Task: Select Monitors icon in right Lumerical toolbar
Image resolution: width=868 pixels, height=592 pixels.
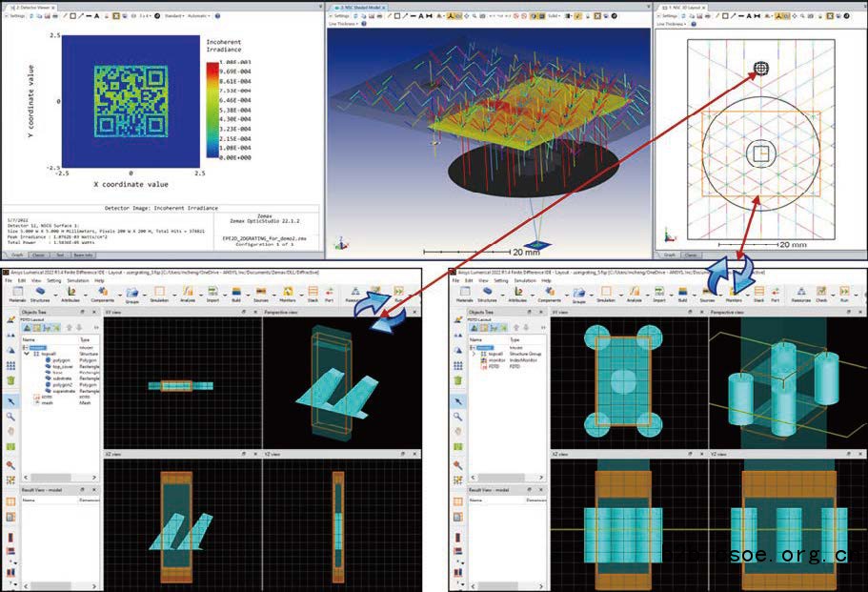Action: [x=736, y=294]
